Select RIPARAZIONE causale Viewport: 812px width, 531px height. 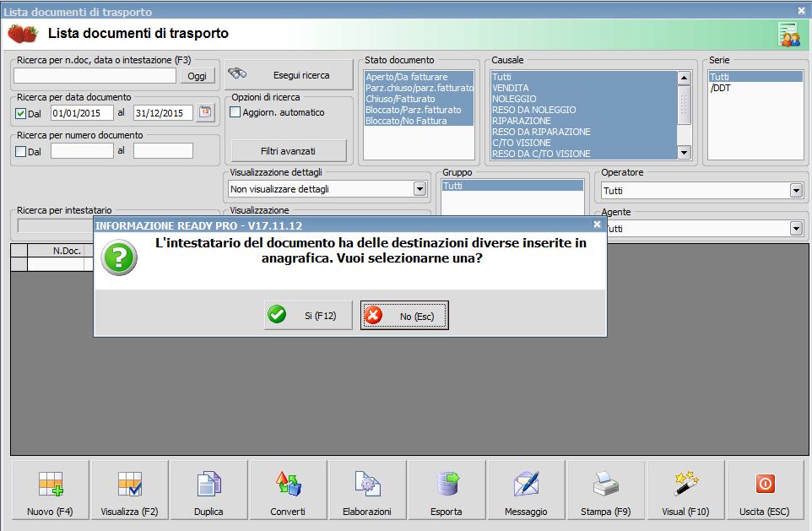click(583, 121)
